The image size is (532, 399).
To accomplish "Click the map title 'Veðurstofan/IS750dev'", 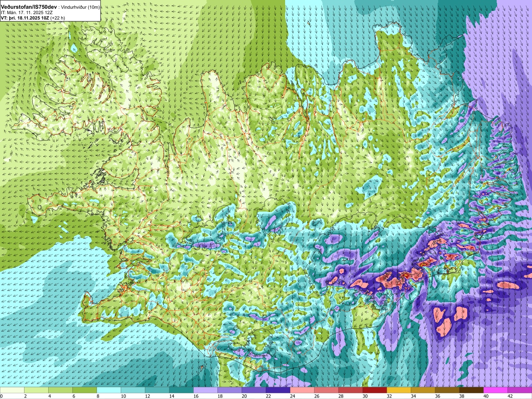I will pos(29,7).
